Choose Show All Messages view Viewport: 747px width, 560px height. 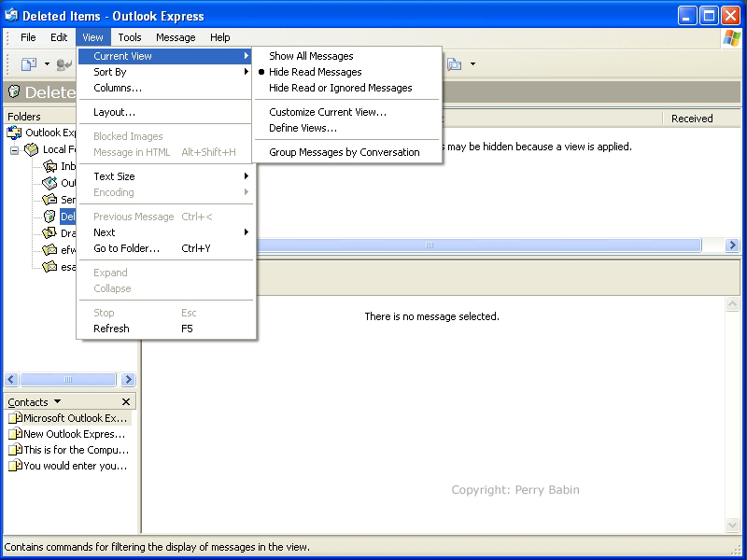click(311, 56)
